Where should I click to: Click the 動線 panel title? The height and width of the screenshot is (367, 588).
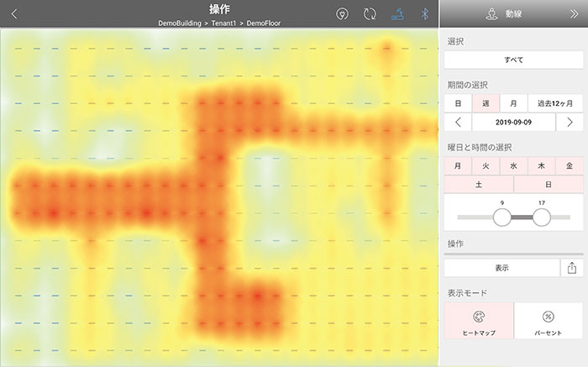tap(513, 14)
